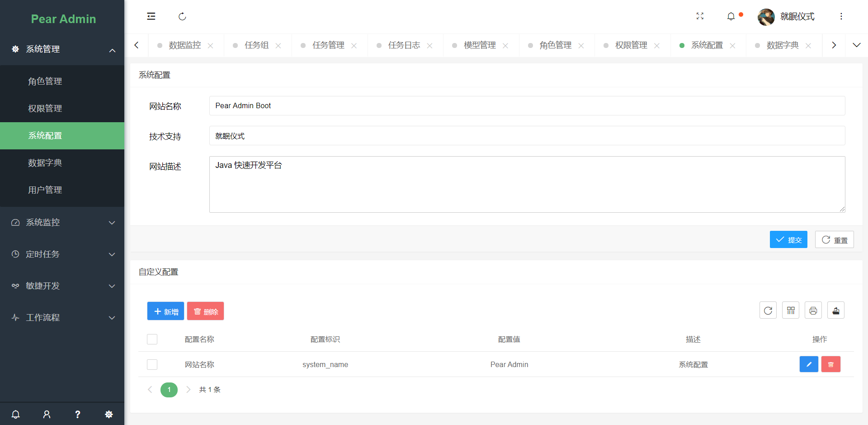Viewport: 868px width, 425px height.
Task: Check the 网站名称 row checkbox
Action: pos(152,365)
